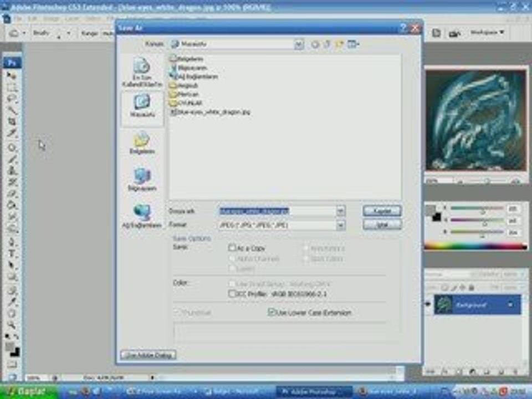Open the Workspace dropdown in Photoshop
The image size is (532, 399).
487,33
